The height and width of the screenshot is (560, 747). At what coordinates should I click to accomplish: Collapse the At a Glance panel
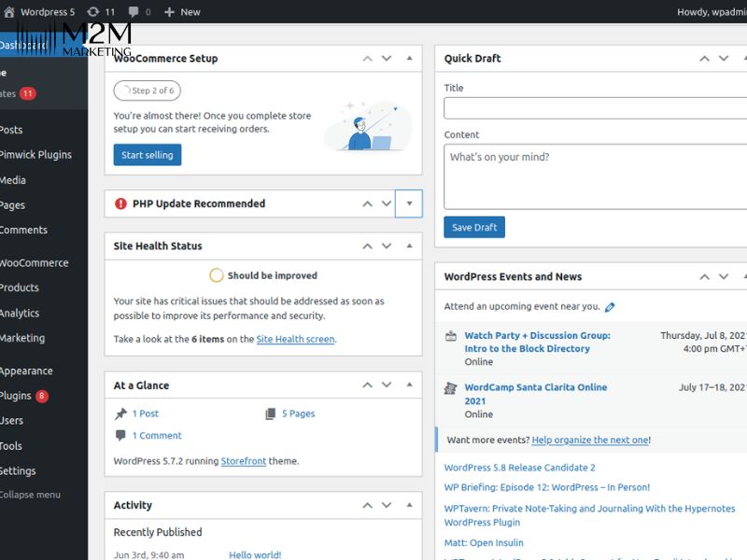point(409,385)
